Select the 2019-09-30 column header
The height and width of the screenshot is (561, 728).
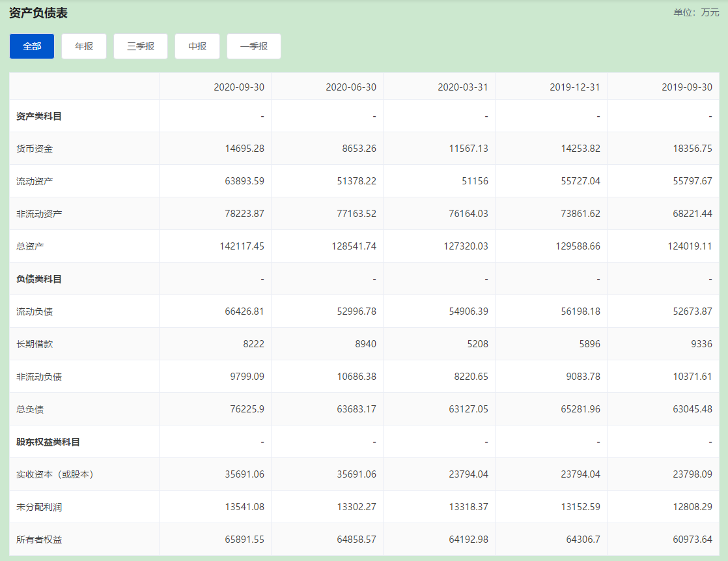click(686, 87)
